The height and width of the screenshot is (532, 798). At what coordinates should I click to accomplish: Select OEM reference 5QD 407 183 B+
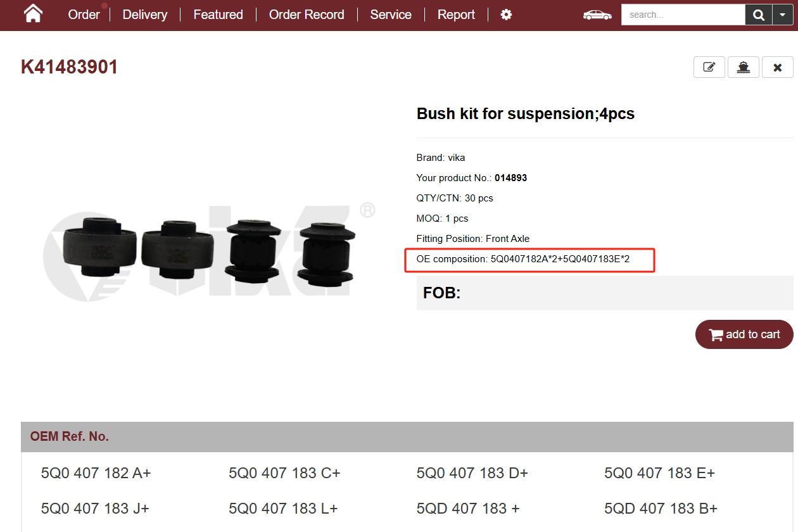coord(661,509)
